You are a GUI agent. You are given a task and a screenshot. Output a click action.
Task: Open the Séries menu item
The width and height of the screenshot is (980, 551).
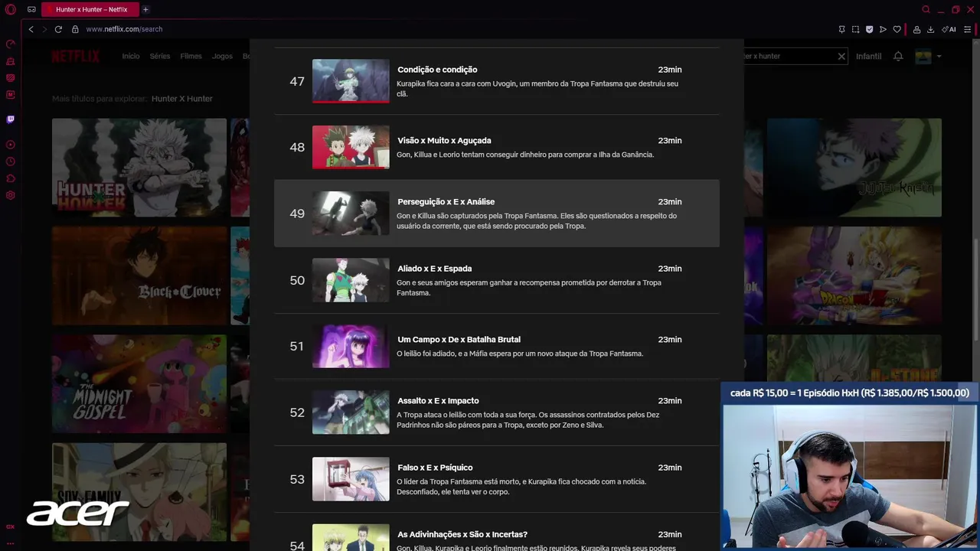click(x=160, y=56)
